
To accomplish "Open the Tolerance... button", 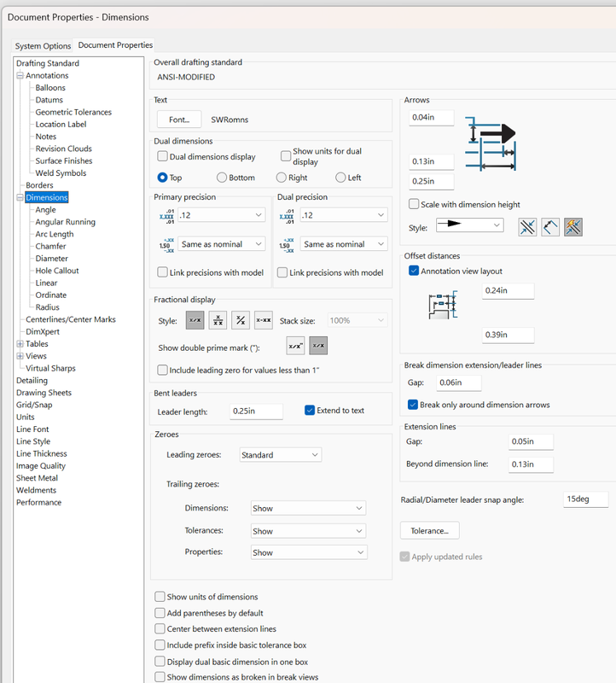I will [x=430, y=530].
